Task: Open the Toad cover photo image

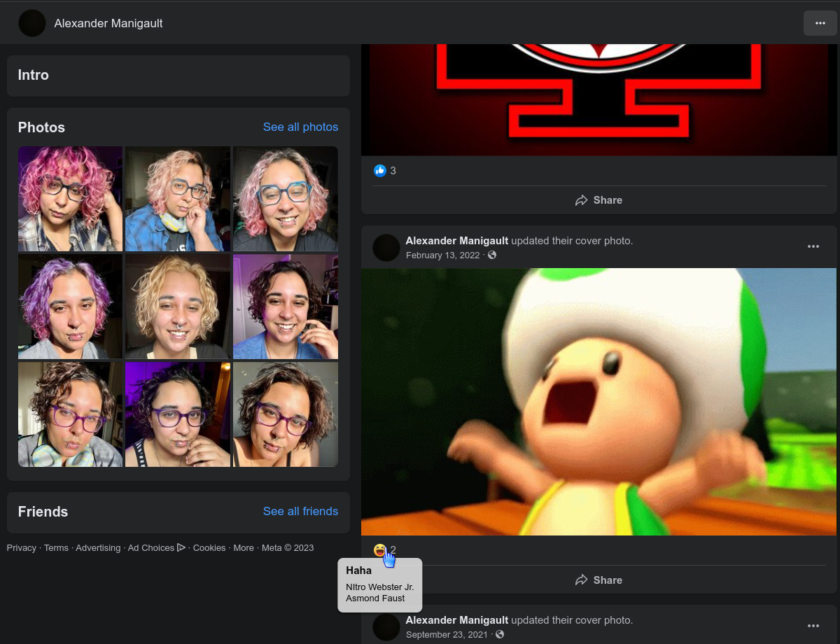Action: coord(598,402)
